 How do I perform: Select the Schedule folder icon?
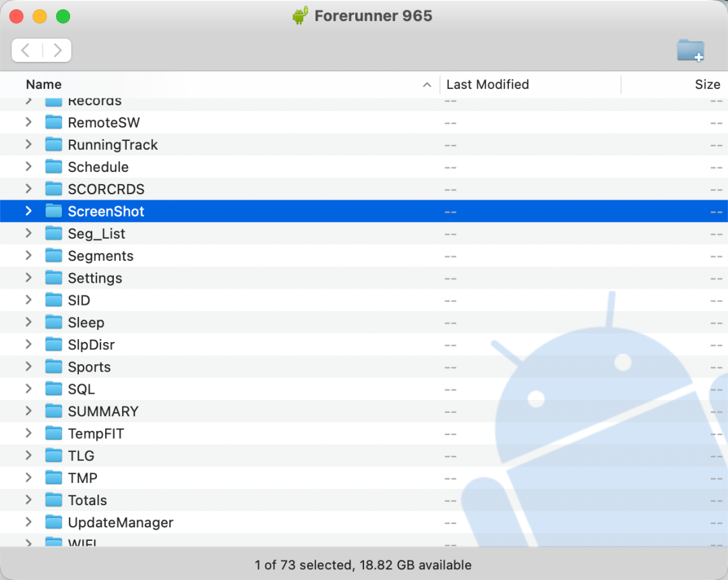pyautogui.click(x=54, y=167)
